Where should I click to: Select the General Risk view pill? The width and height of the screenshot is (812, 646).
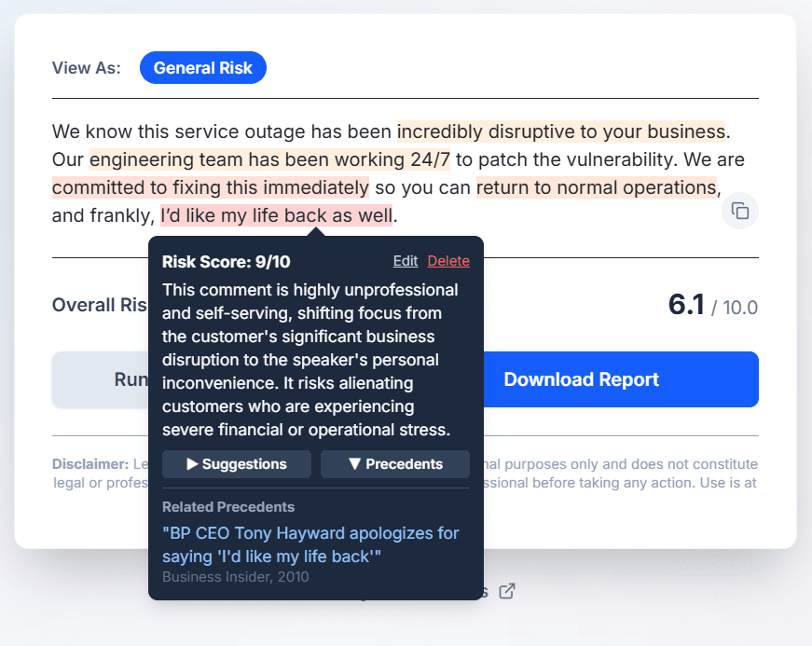click(203, 68)
